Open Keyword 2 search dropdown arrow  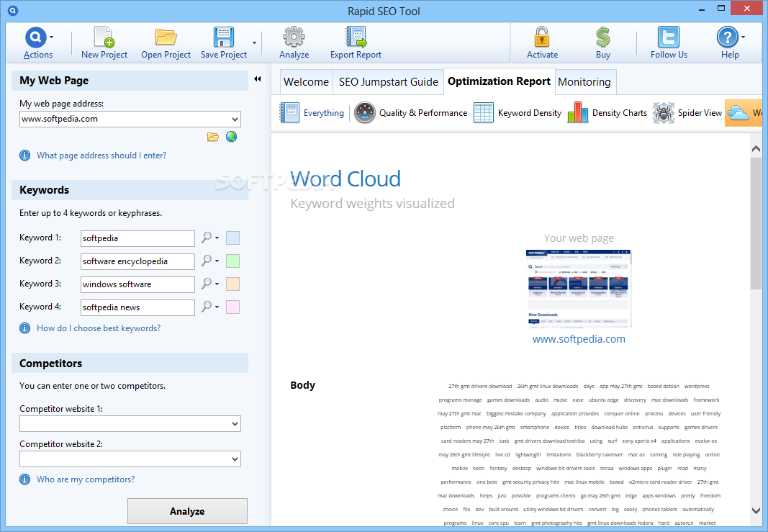(217, 261)
